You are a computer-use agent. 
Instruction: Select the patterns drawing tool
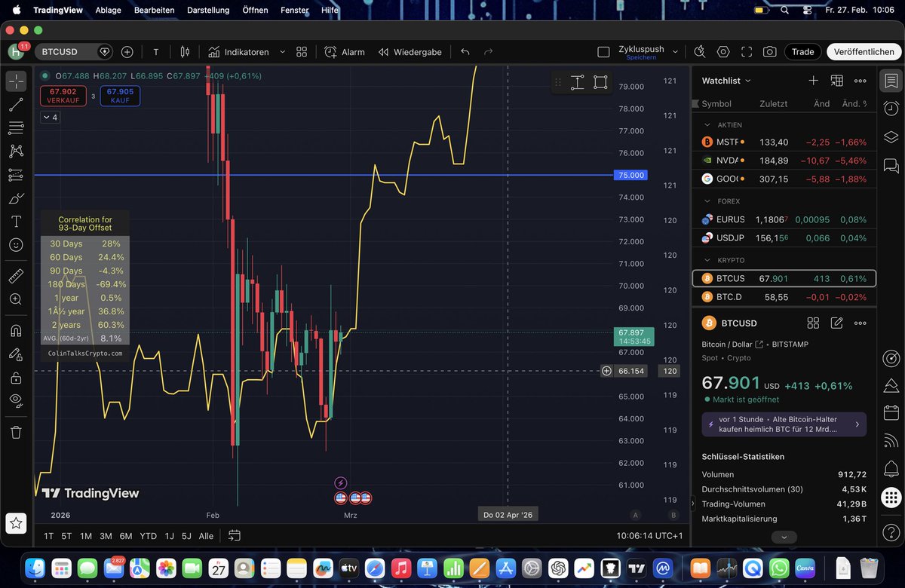[x=16, y=152]
